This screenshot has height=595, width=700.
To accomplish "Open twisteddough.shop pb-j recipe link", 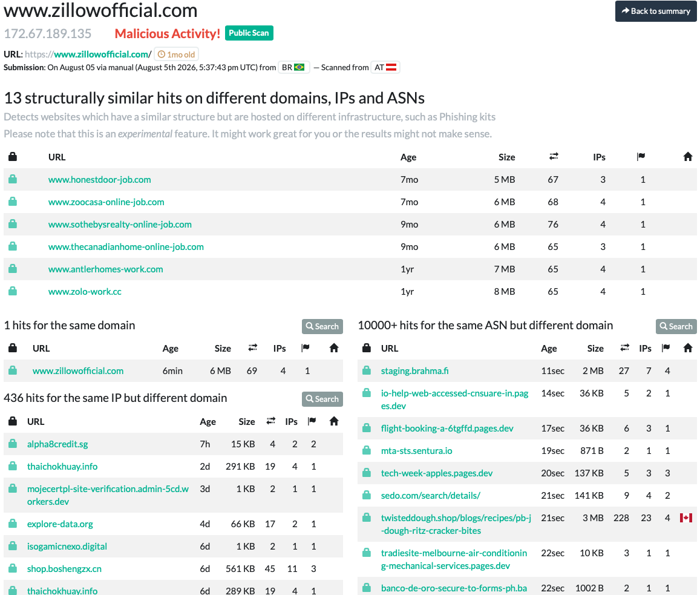I will coord(456,524).
